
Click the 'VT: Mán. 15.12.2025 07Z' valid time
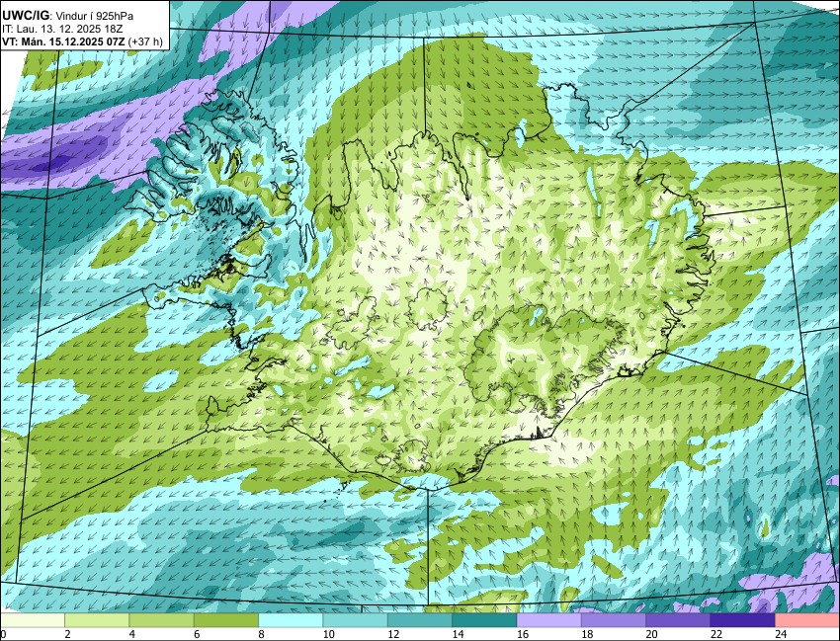[x=64, y=41]
